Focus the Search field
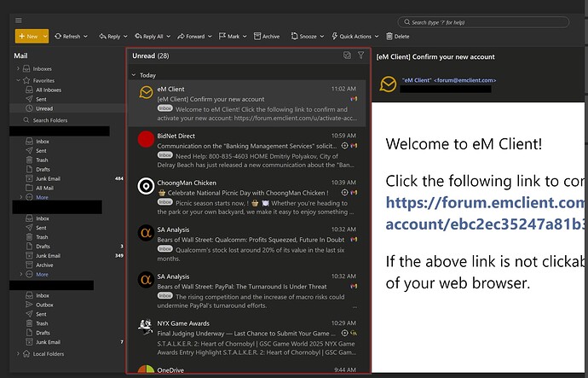588x378 pixels. tap(483, 22)
